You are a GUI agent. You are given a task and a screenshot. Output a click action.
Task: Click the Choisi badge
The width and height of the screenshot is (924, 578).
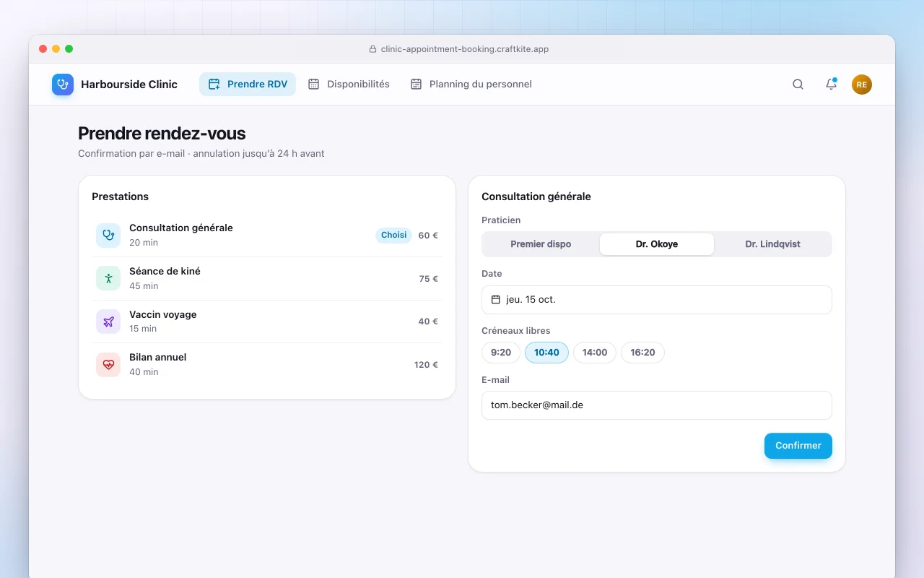(x=393, y=235)
